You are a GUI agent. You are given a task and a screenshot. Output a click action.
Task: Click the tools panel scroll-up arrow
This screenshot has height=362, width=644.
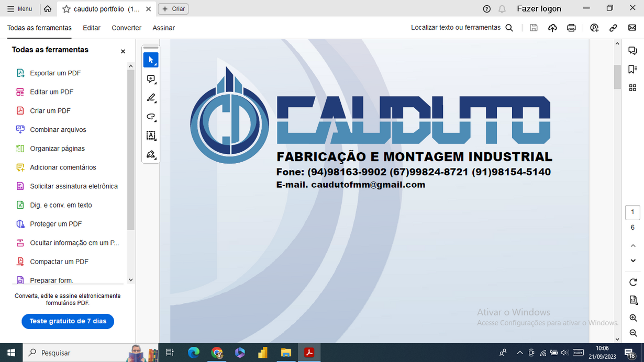(131, 66)
